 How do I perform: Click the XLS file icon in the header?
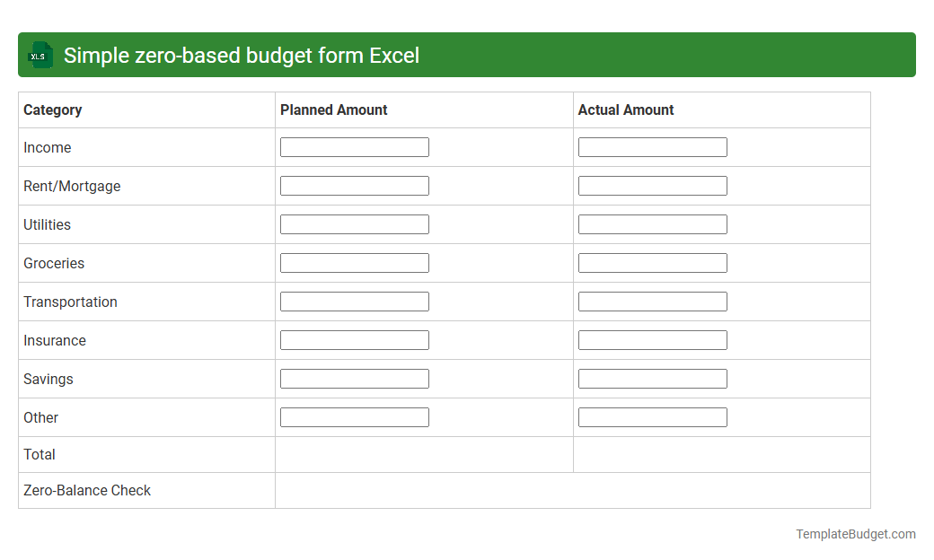(x=40, y=55)
